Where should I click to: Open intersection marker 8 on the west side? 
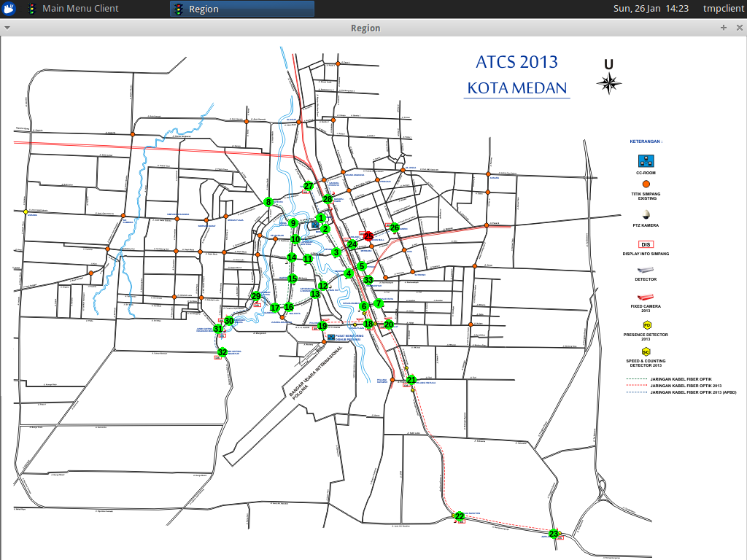coord(267,201)
